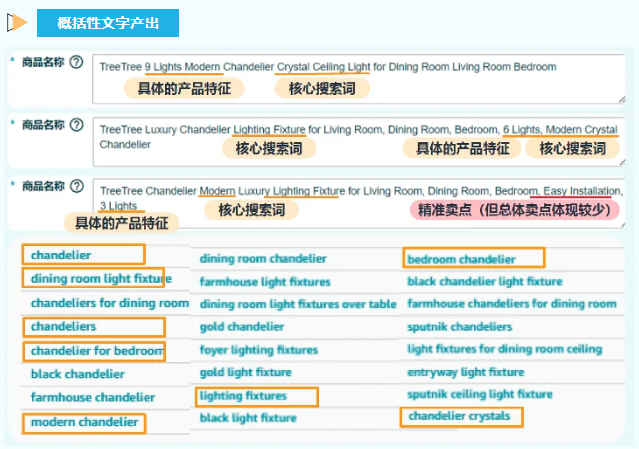
Task: Select the 概括性文字产出 header tab
Action: (107, 22)
